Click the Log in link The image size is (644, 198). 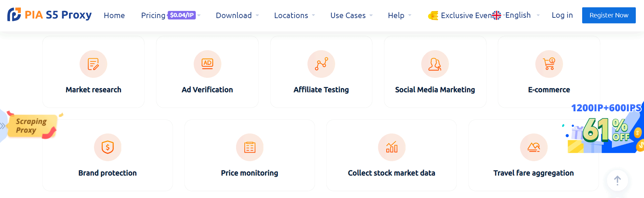tap(562, 15)
